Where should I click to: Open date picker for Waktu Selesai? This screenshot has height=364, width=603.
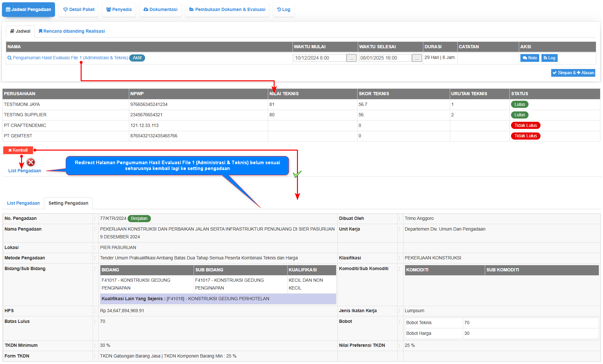coord(417,58)
